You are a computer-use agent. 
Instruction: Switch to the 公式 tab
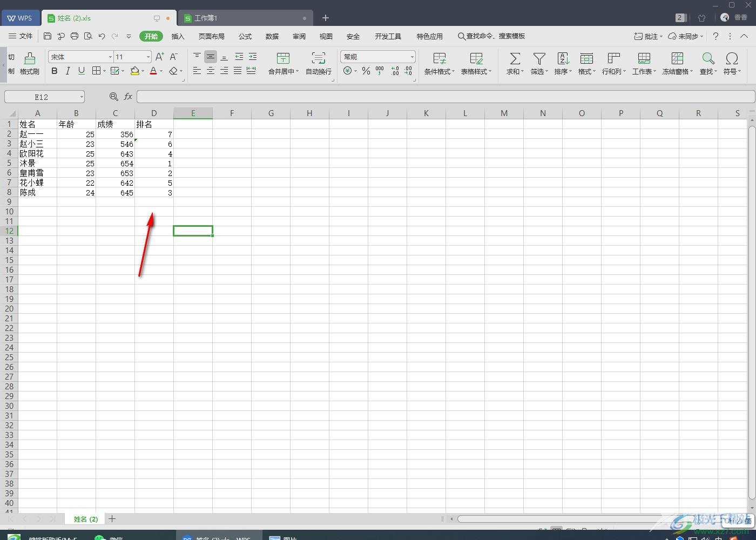tap(245, 36)
